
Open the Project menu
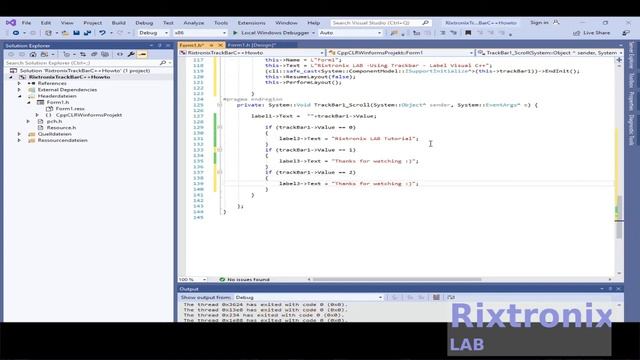pyautogui.click(x=93, y=23)
